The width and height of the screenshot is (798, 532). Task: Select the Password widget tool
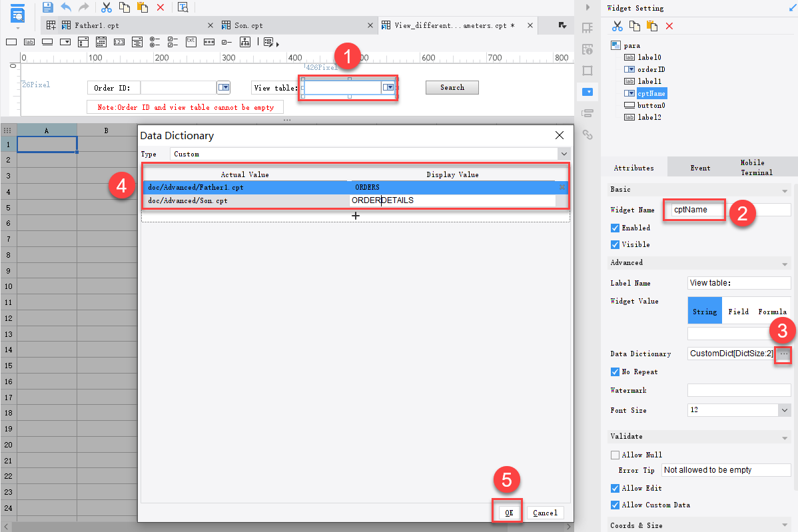coord(208,41)
